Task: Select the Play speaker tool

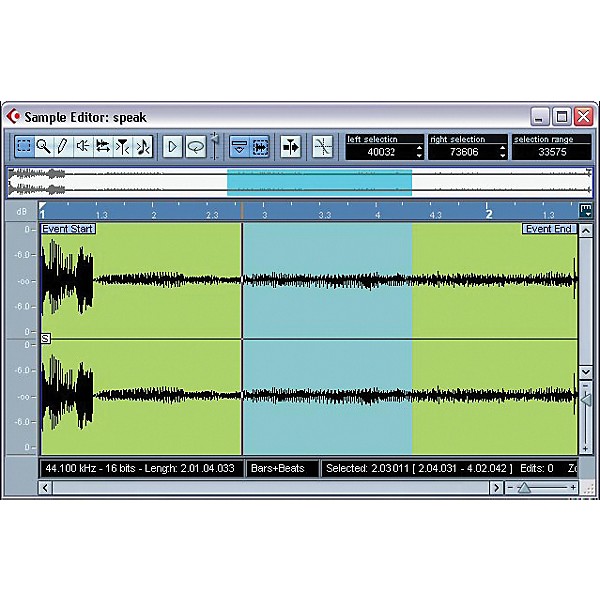Action: pos(83,147)
